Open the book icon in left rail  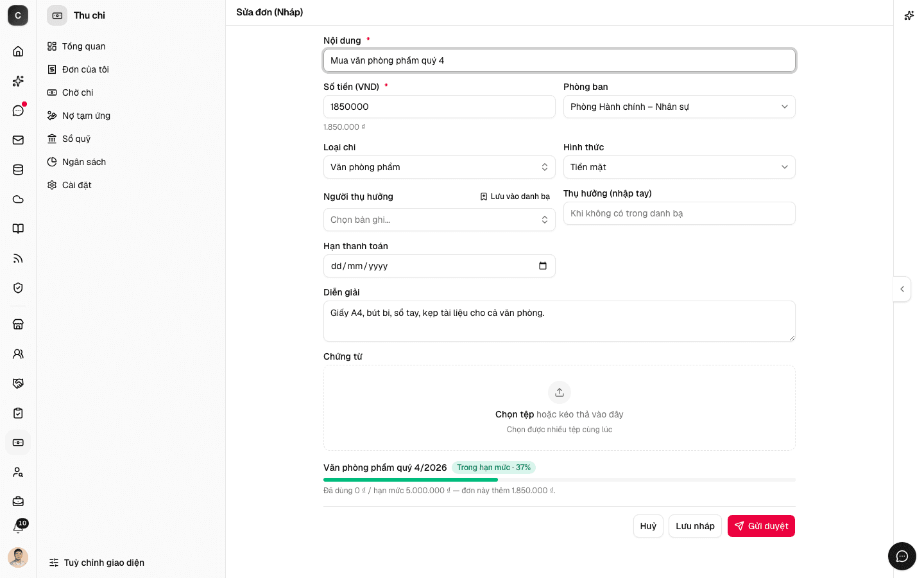pos(18,229)
